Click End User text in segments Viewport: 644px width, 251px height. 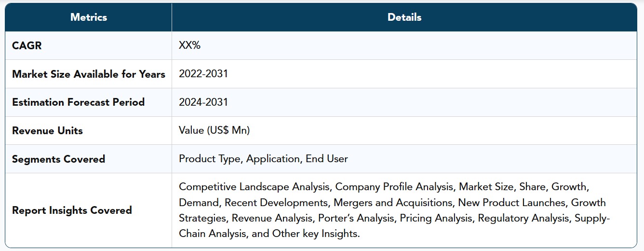click(x=327, y=159)
